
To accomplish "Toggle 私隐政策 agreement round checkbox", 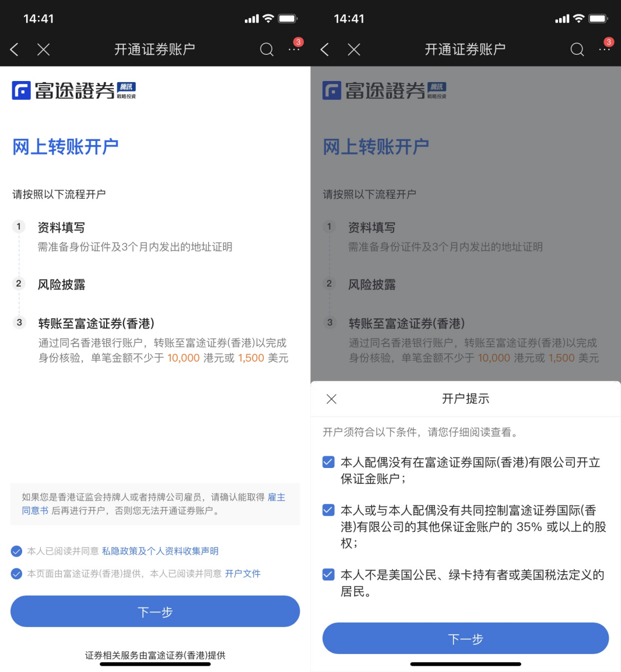I will [17, 551].
